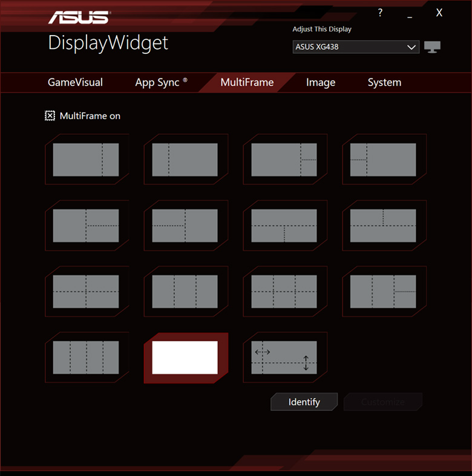
Task: Open help with the question mark icon
Action: (380, 13)
